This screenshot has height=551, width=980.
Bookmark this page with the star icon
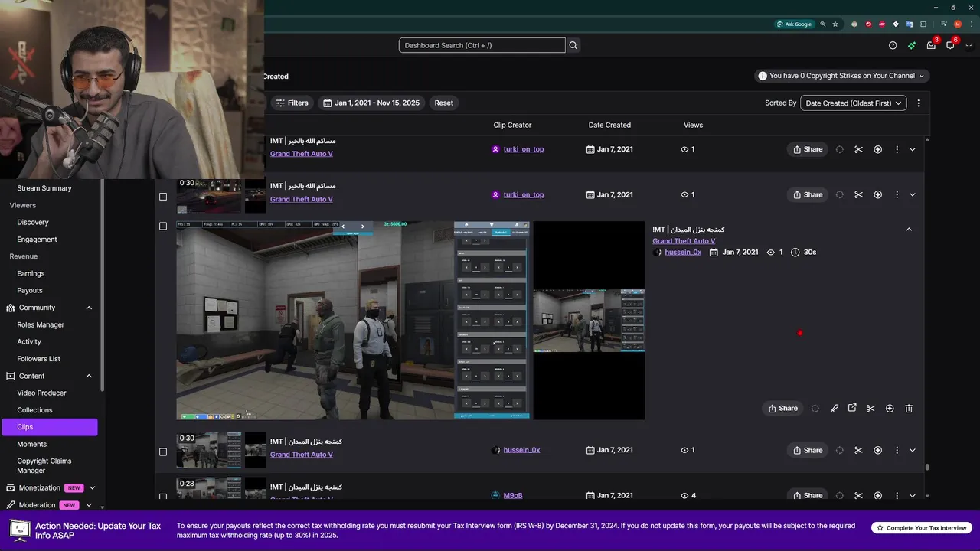835,24
